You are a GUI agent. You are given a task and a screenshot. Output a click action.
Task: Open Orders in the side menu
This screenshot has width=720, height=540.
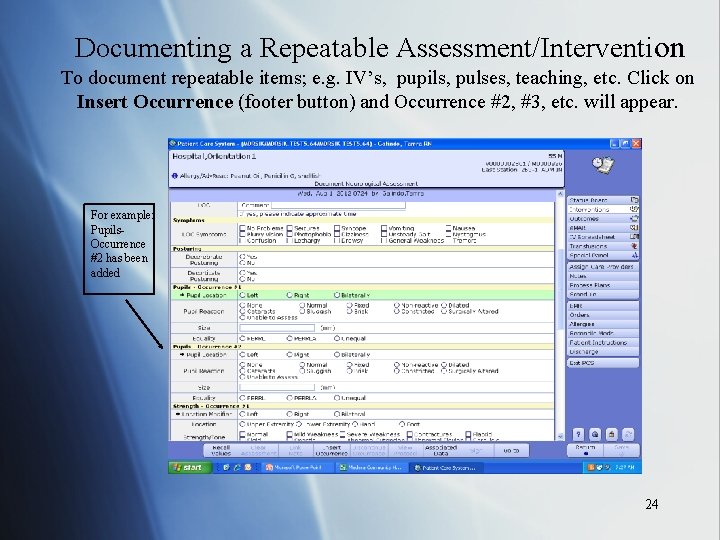(x=602, y=315)
